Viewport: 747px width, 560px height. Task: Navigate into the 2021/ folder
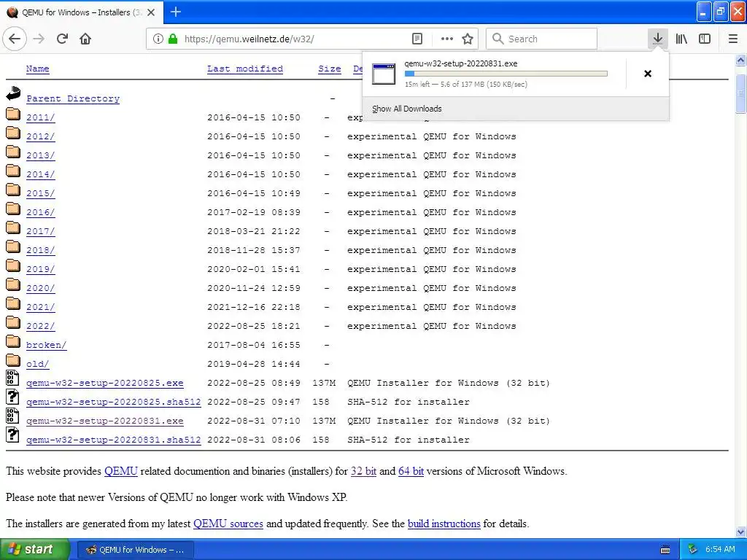click(x=41, y=307)
